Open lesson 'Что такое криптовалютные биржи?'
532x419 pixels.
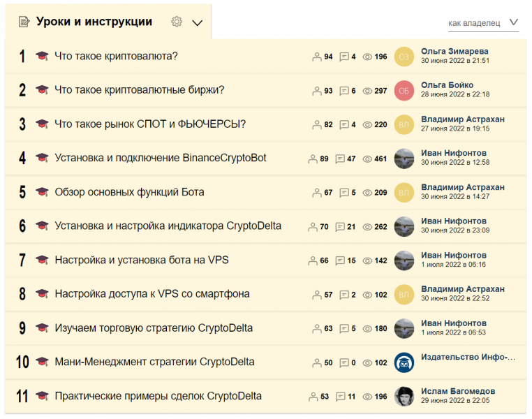coord(139,90)
